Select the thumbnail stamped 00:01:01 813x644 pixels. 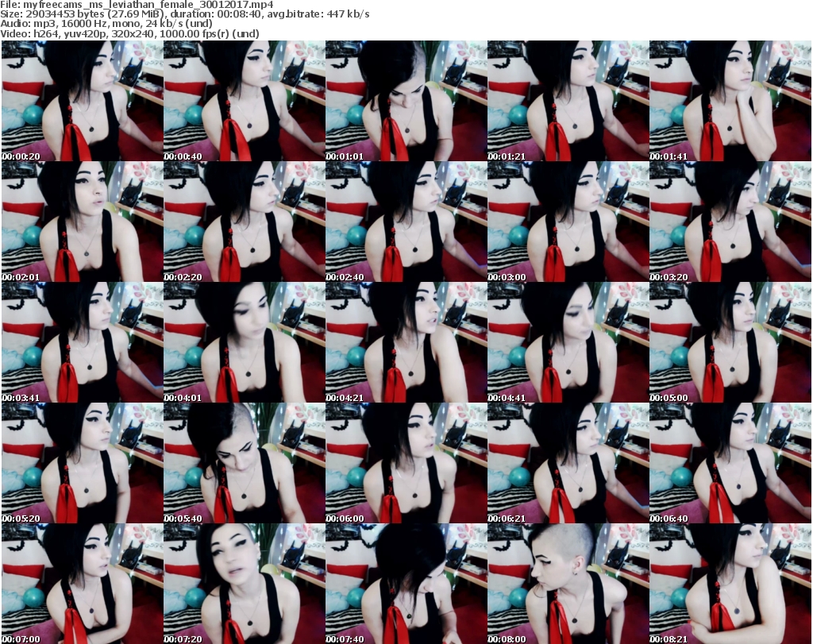click(x=406, y=101)
